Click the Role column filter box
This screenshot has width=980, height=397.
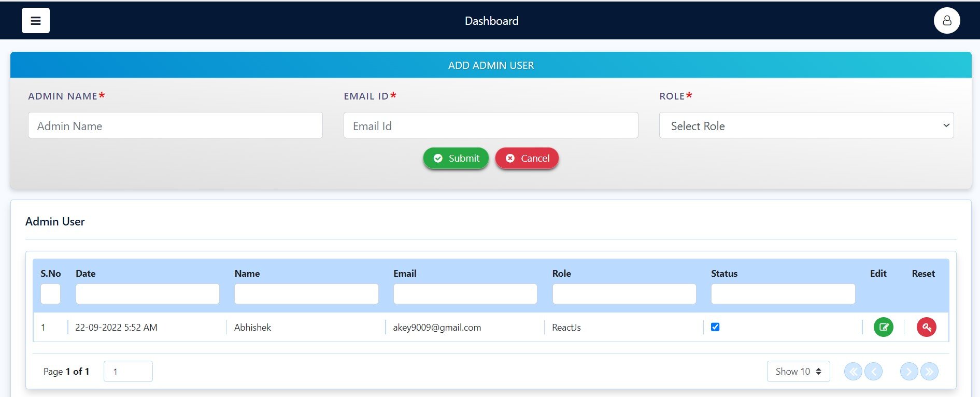624,294
